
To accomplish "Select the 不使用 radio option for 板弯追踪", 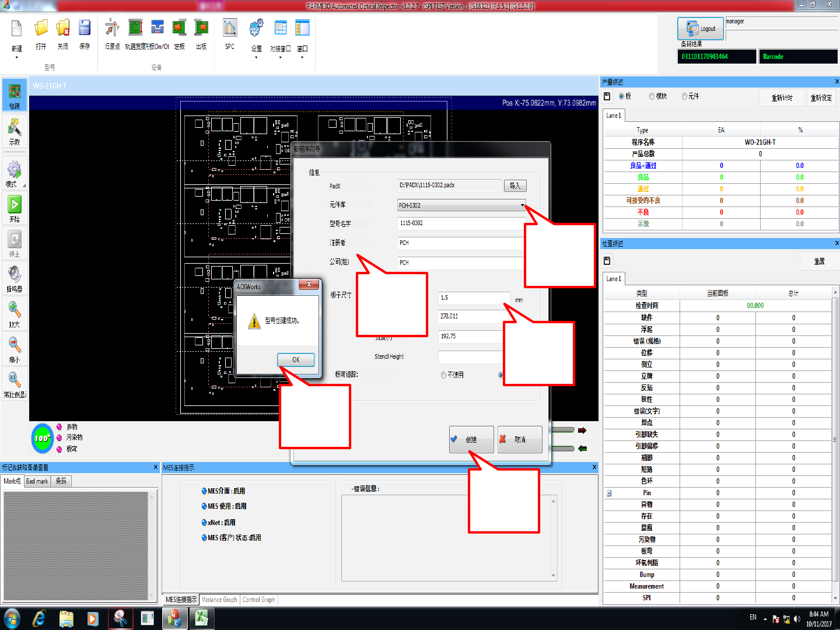I will pyautogui.click(x=444, y=375).
